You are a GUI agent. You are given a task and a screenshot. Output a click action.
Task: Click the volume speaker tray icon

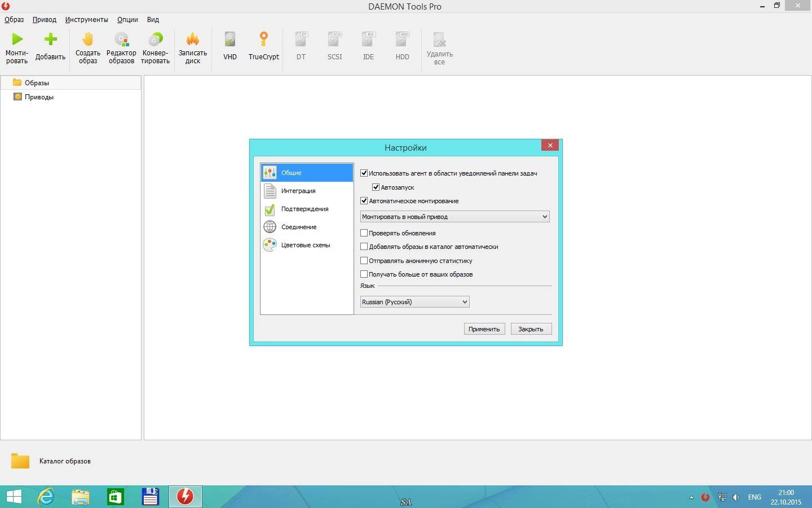point(736,497)
